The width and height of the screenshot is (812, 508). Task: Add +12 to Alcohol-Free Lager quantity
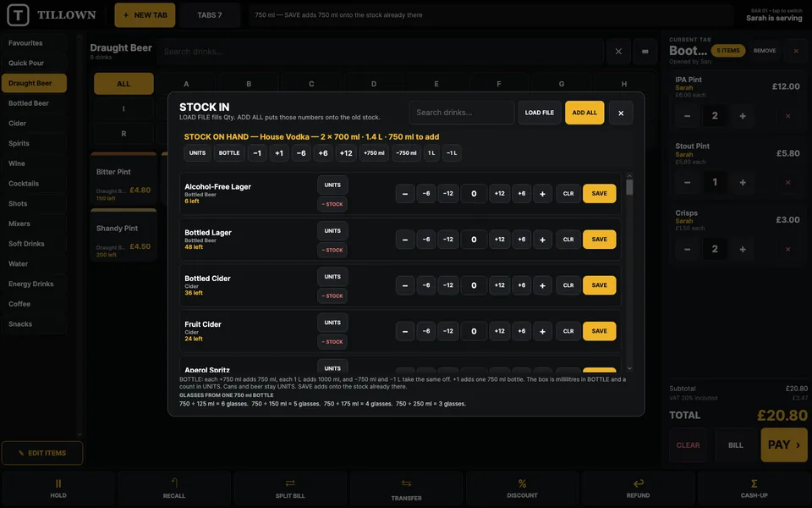499,194
